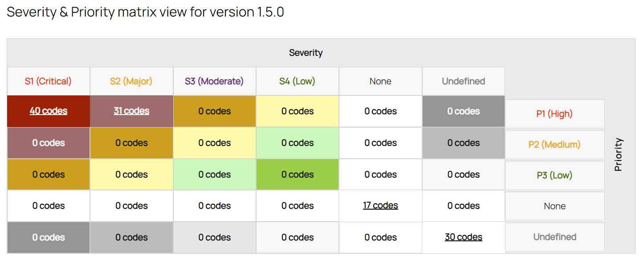Click the S4 (Low) None priority cell

298,206
